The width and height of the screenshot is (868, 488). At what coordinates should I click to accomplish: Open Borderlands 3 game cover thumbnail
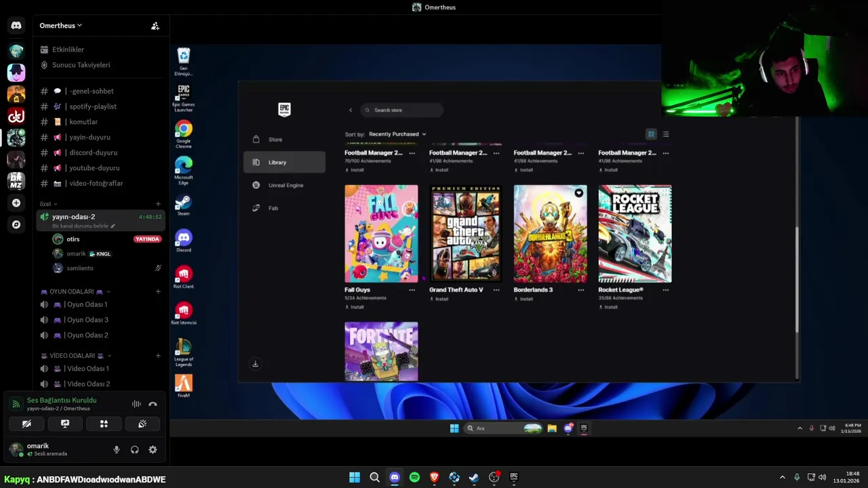[x=550, y=234]
